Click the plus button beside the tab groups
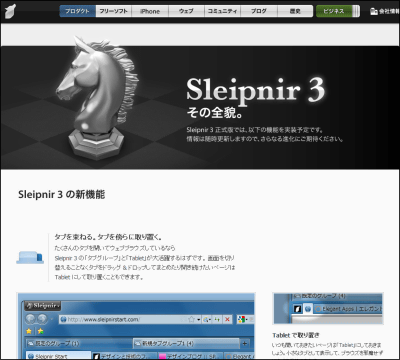Screen dimensions: 400x360 [244, 343]
